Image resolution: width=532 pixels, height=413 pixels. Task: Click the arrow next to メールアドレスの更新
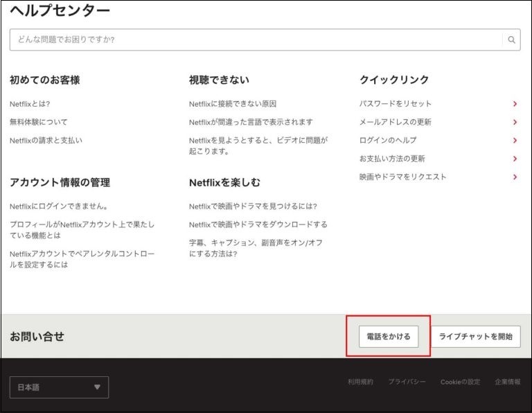(x=515, y=123)
